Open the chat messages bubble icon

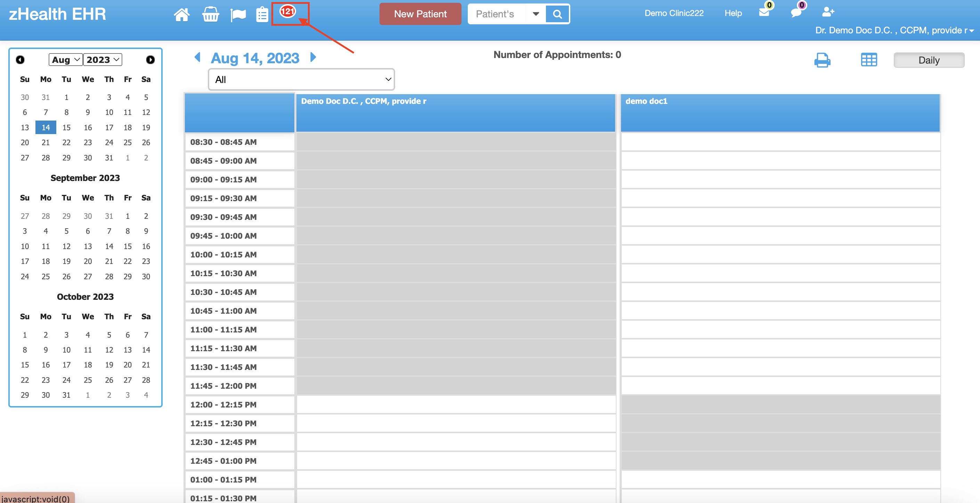[796, 12]
